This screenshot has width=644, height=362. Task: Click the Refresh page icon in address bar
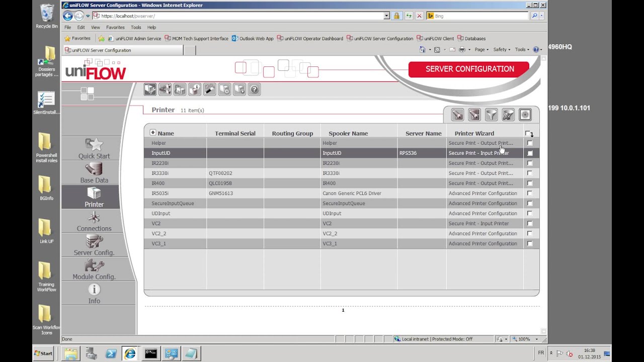tap(409, 16)
